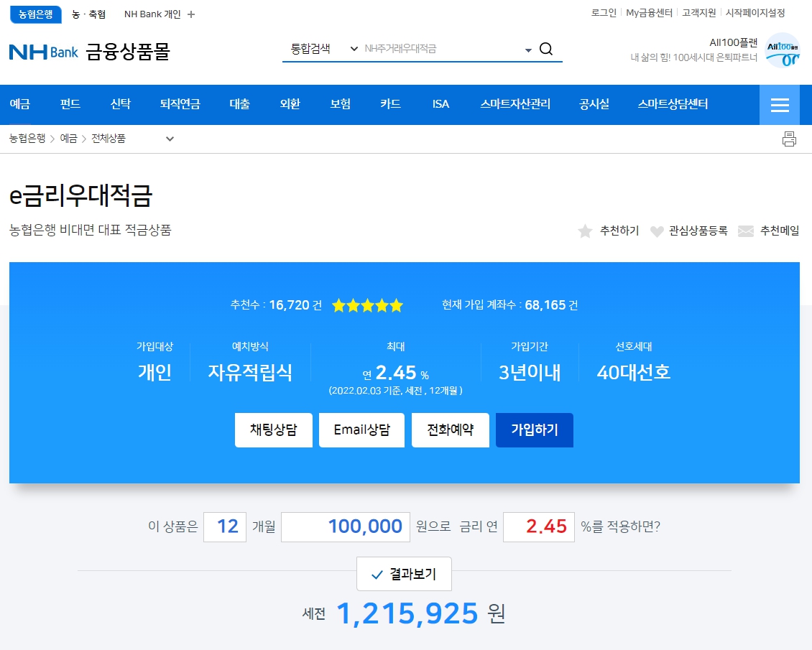Click the pre-tax result 1,215,925
812x650 pixels.
click(407, 614)
